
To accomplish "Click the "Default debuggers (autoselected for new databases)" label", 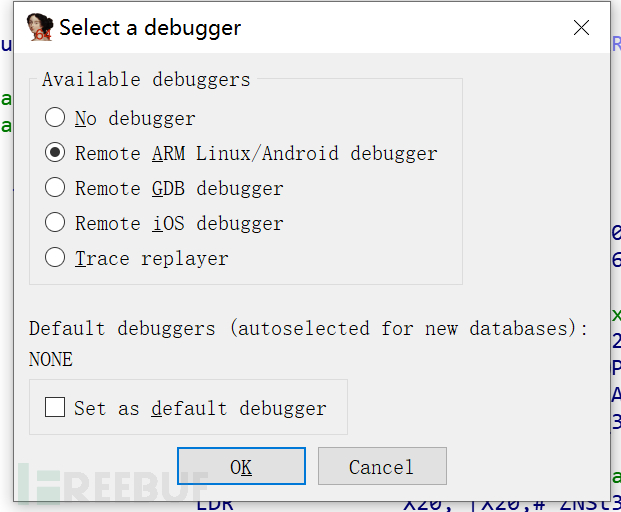I will tap(308, 328).
